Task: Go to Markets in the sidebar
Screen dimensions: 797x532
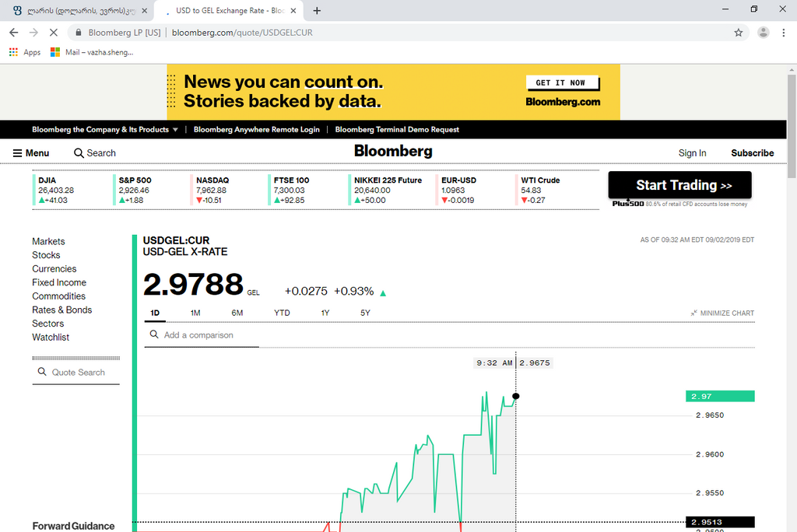Action: [48, 241]
